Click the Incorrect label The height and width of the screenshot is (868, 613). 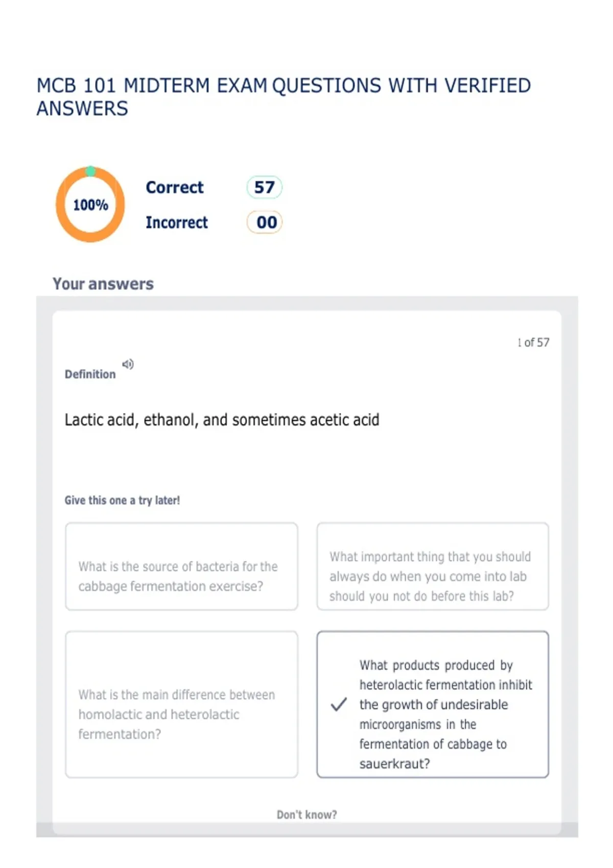177,223
